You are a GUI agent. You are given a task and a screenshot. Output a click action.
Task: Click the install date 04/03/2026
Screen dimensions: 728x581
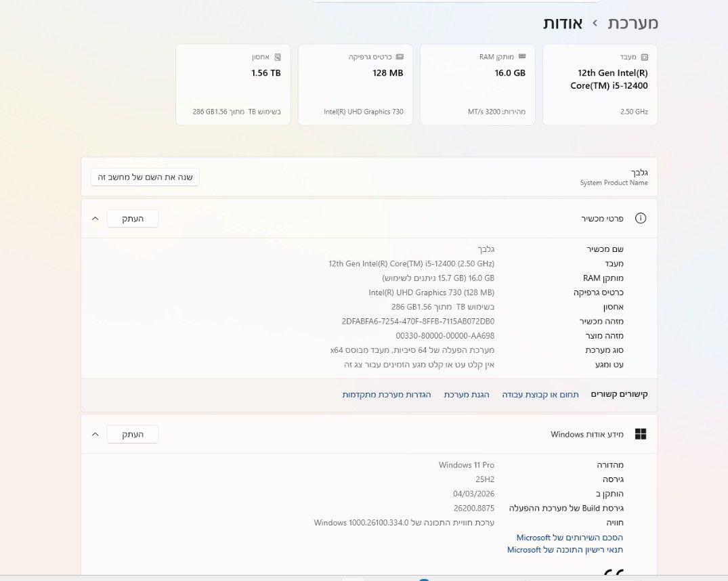tap(473, 494)
